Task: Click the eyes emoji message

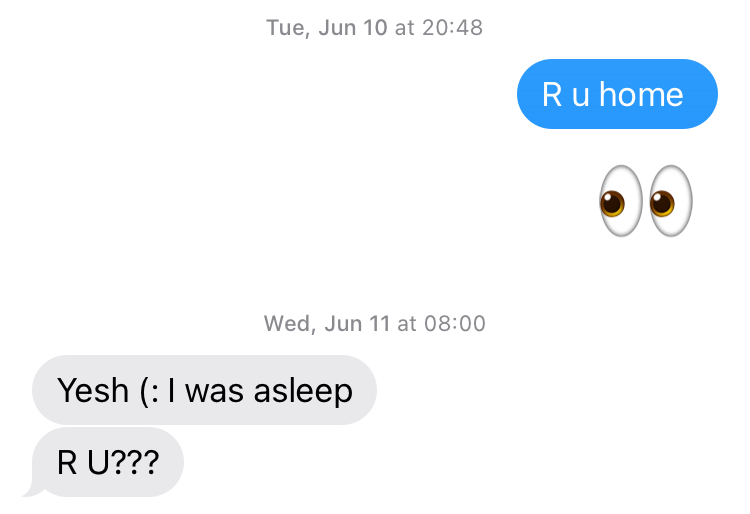Action: click(x=645, y=201)
